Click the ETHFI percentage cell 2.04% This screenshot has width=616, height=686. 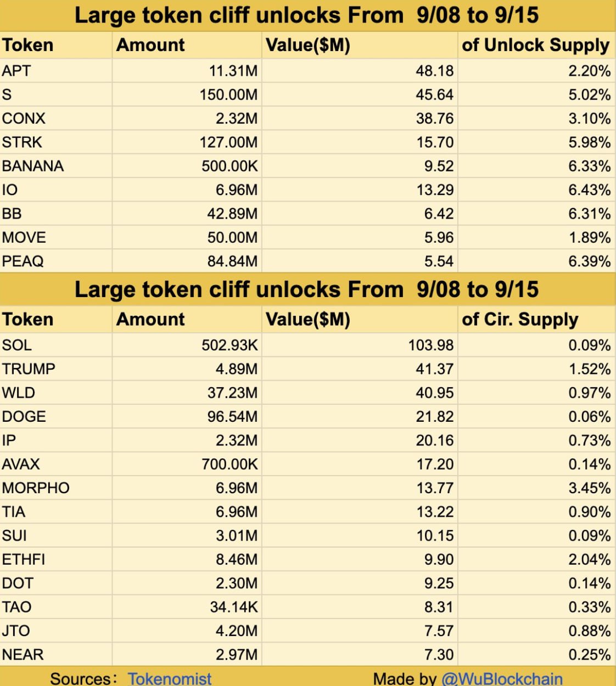pyautogui.click(x=536, y=559)
